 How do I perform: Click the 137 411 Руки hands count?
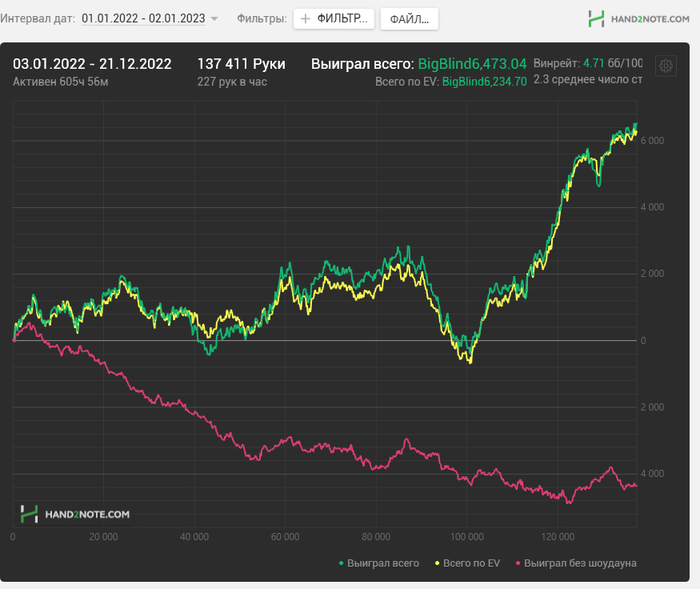click(241, 64)
